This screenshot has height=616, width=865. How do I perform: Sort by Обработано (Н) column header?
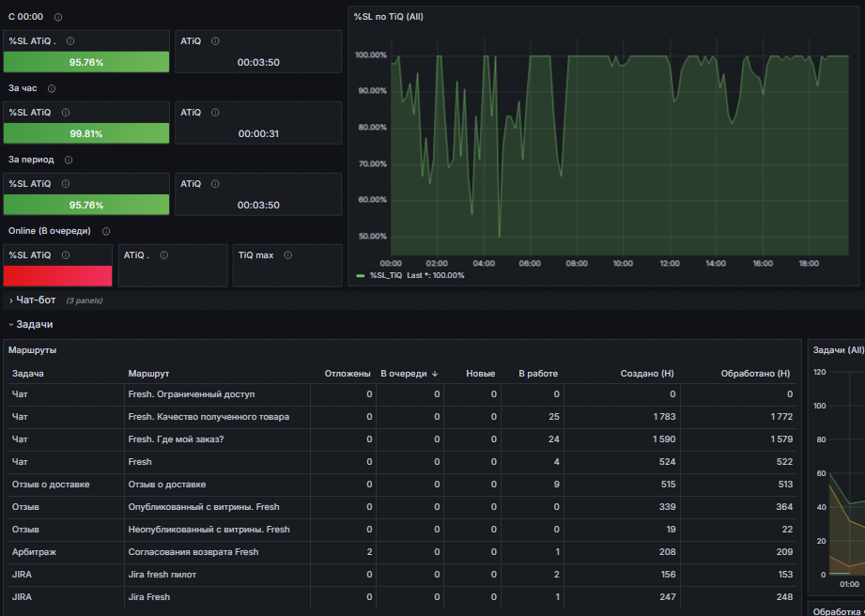pyautogui.click(x=755, y=374)
